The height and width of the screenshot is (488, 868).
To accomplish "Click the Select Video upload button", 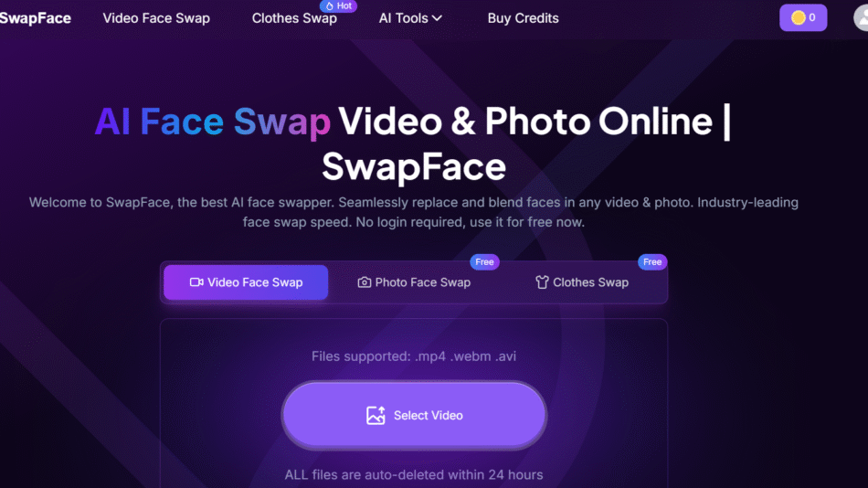I will tap(414, 416).
